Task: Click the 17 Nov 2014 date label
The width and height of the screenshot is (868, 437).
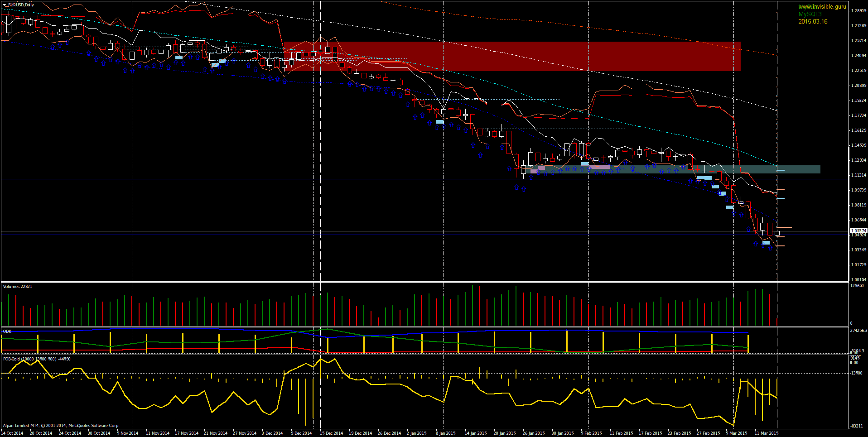Action: [187, 433]
